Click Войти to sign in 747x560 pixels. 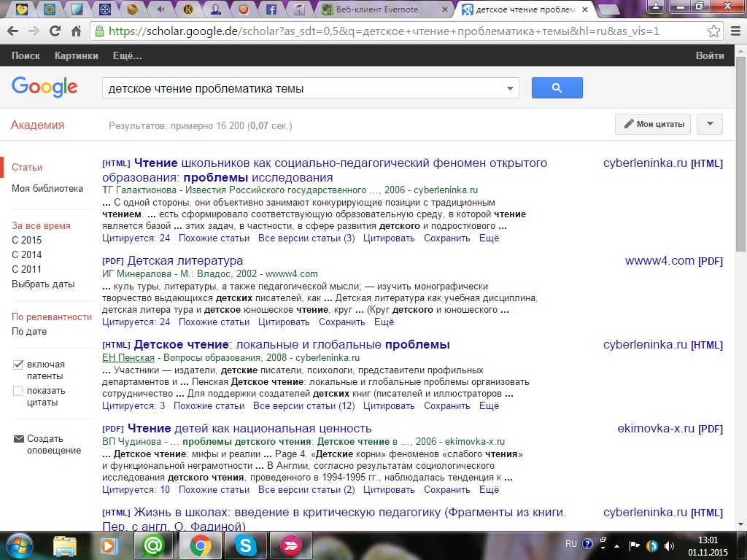pos(710,55)
